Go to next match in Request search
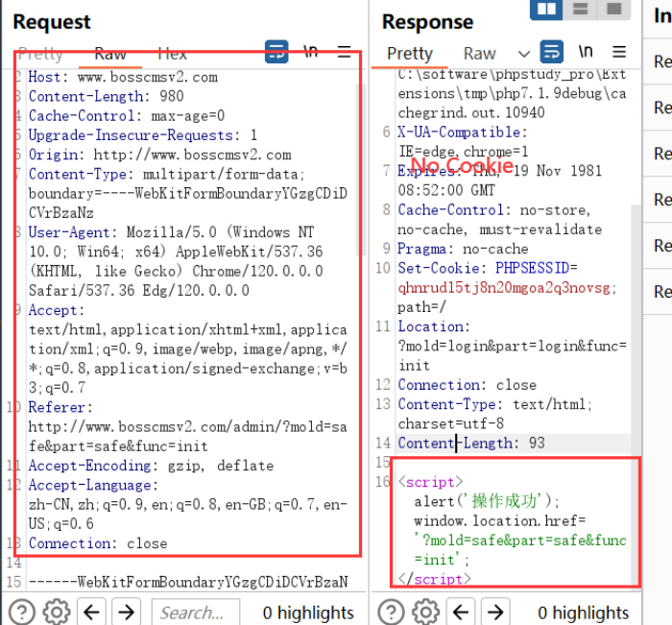The image size is (672, 625). pos(126,612)
